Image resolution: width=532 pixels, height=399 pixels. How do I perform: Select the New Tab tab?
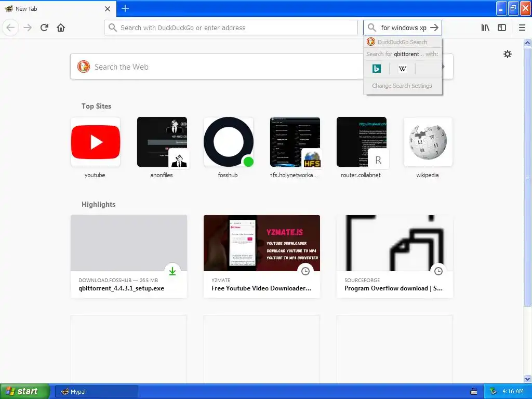coord(58,9)
